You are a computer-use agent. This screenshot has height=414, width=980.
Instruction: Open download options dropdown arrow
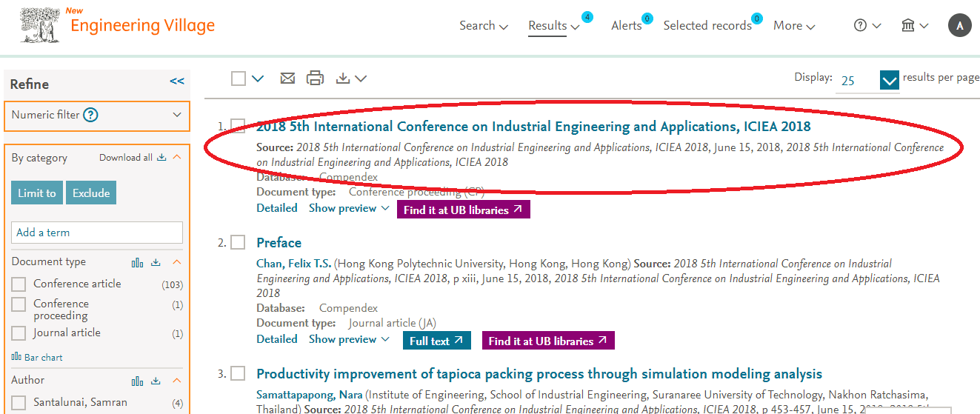click(361, 79)
